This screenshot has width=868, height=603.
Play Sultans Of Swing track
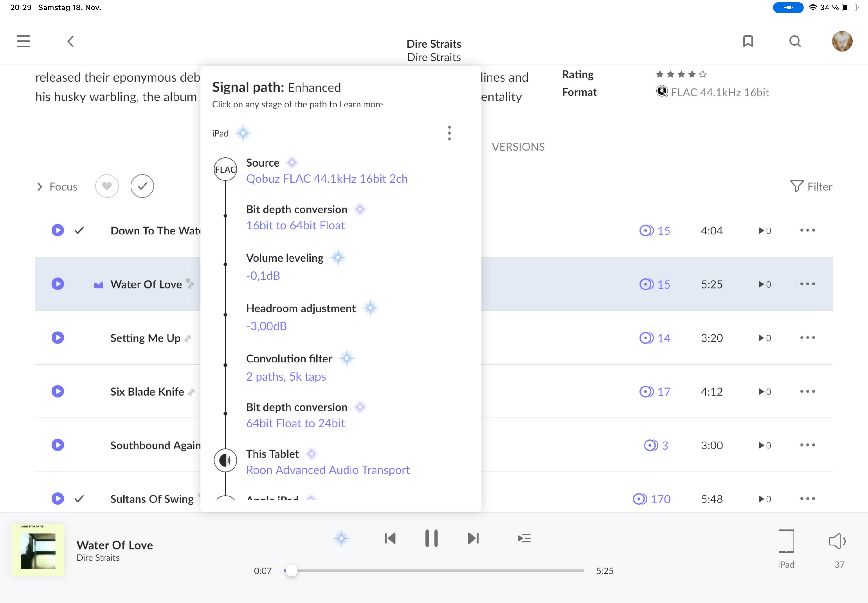[58, 498]
